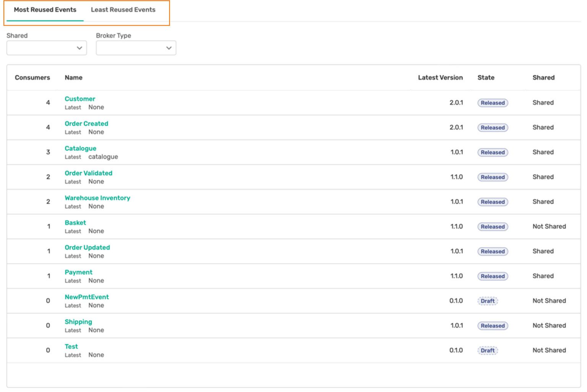The width and height of the screenshot is (587, 392).
Task: Click the Catalogue event name
Action: [80, 148]
